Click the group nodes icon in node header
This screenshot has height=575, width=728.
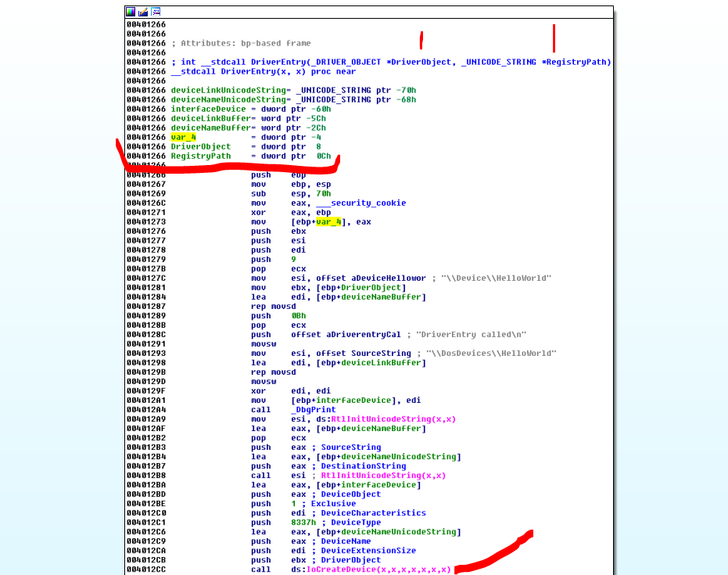pos(156,12)
